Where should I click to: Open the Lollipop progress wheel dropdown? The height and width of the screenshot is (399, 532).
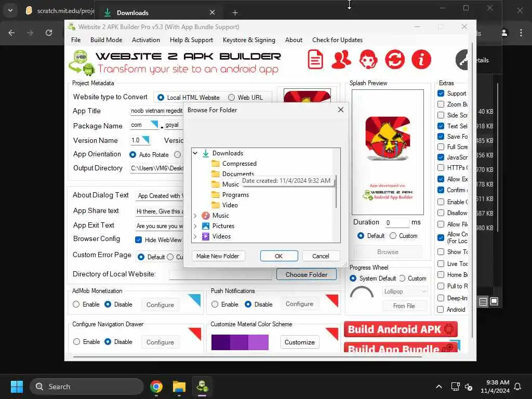(405, 291)
